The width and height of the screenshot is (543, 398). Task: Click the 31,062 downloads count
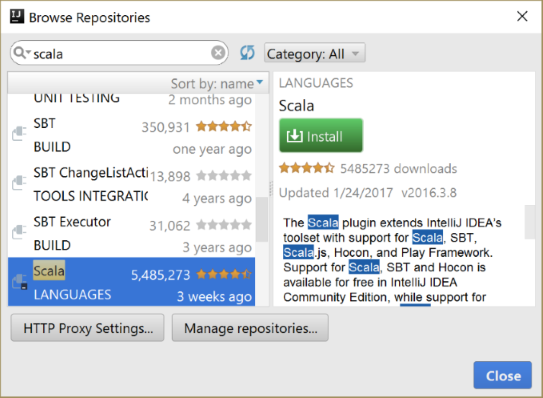tap(170, 226)
